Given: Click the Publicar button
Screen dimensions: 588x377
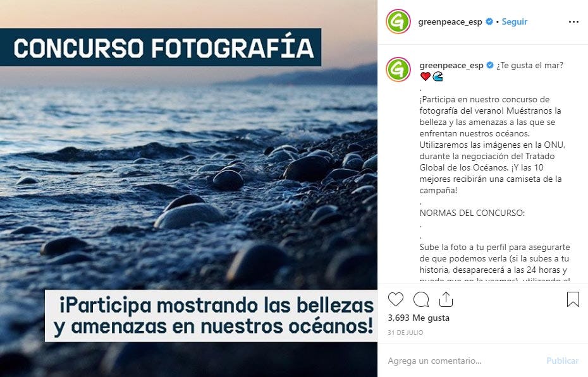Looking at the screenshot, I should (563, 361).
